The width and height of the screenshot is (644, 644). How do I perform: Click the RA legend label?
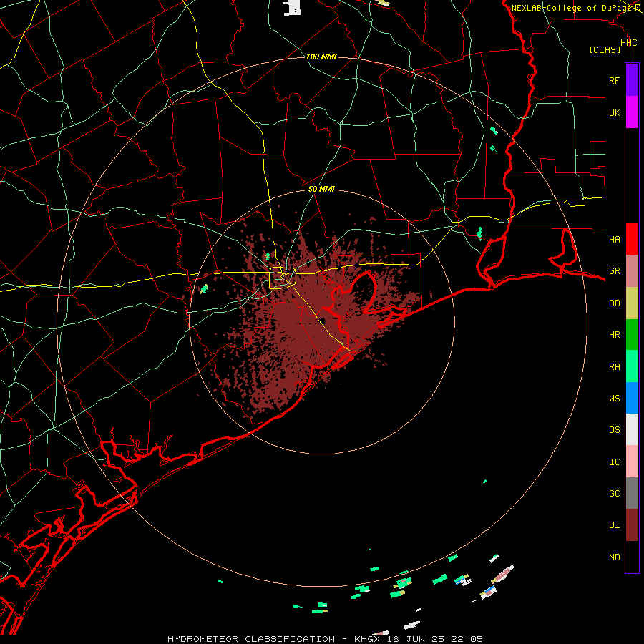[614, 367]
